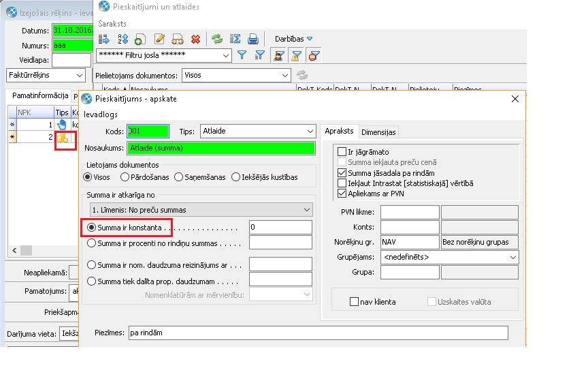
Task: Click the sigma totals icon
Action: [235, 39]
